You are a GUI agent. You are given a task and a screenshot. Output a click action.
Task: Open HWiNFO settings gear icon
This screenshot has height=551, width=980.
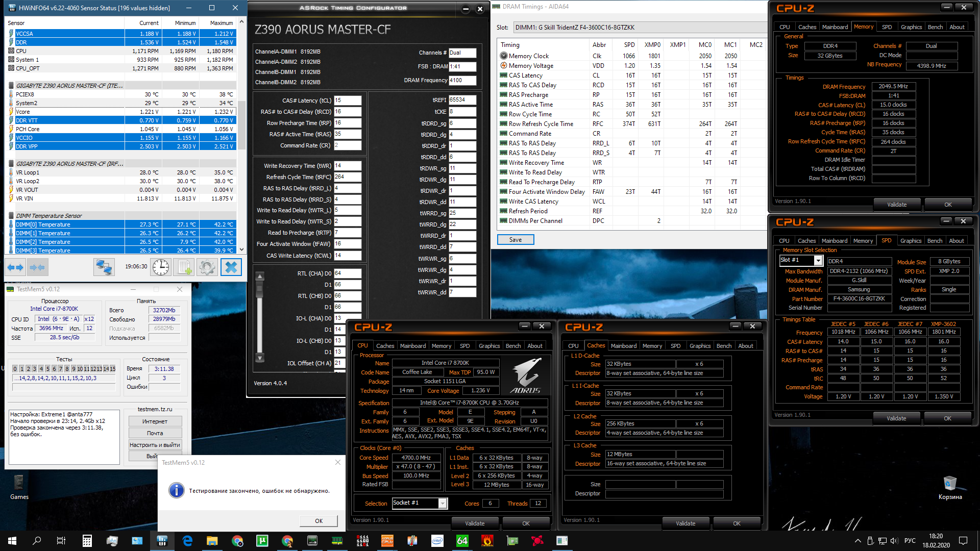pyautogui.click(x=207, y=267)
